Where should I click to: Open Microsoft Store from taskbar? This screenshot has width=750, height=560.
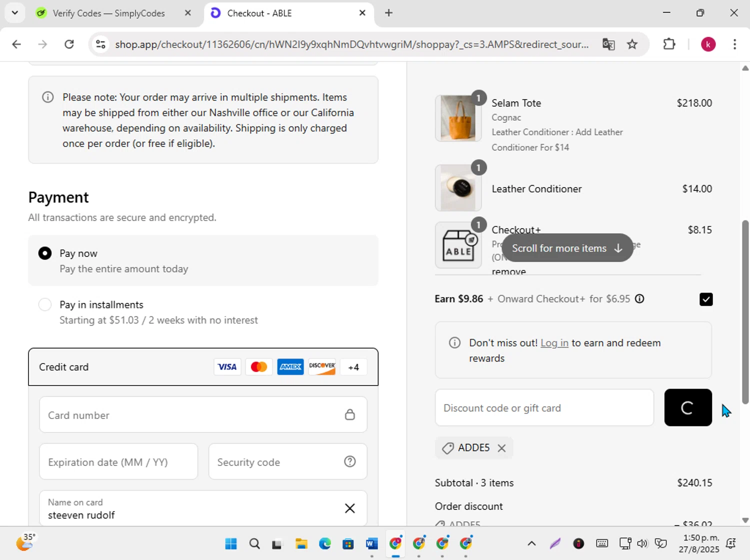[348, 543]
